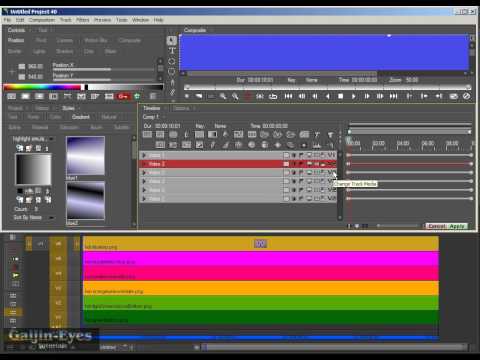Select the arrow selection tool beside the Composite window
This screenshot has width=480, height=360.
tap(172, 41)
